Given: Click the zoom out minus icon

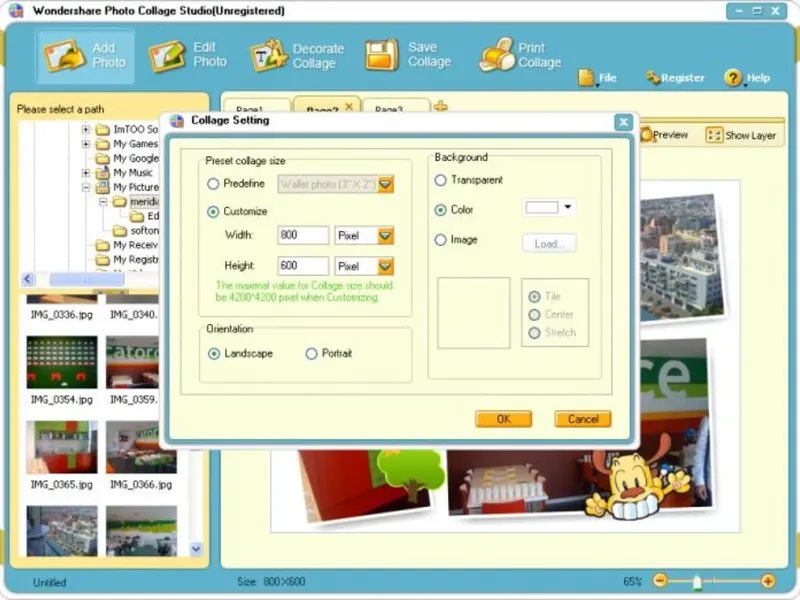Looking at the screenshot, I should (660, 581).
